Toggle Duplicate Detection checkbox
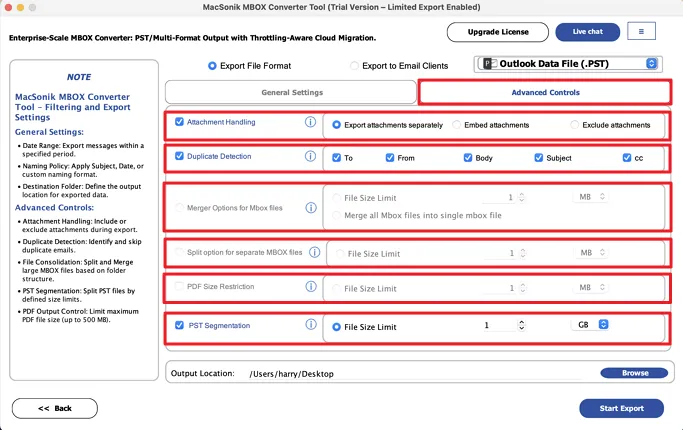Screen dimensions: 683x430 179,156
